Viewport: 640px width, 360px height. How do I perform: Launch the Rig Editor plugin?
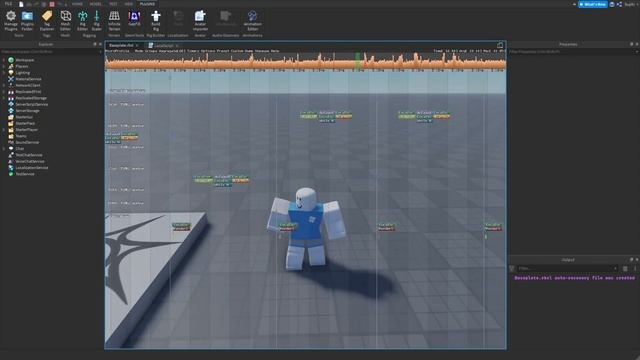pyautogui.click(x=82, y=20)
